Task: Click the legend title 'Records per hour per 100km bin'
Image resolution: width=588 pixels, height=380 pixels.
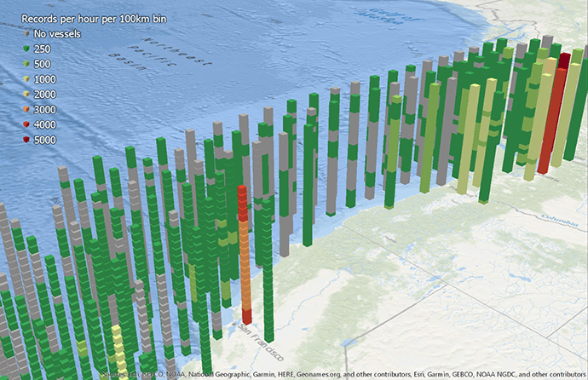Action: click(94, 19)
